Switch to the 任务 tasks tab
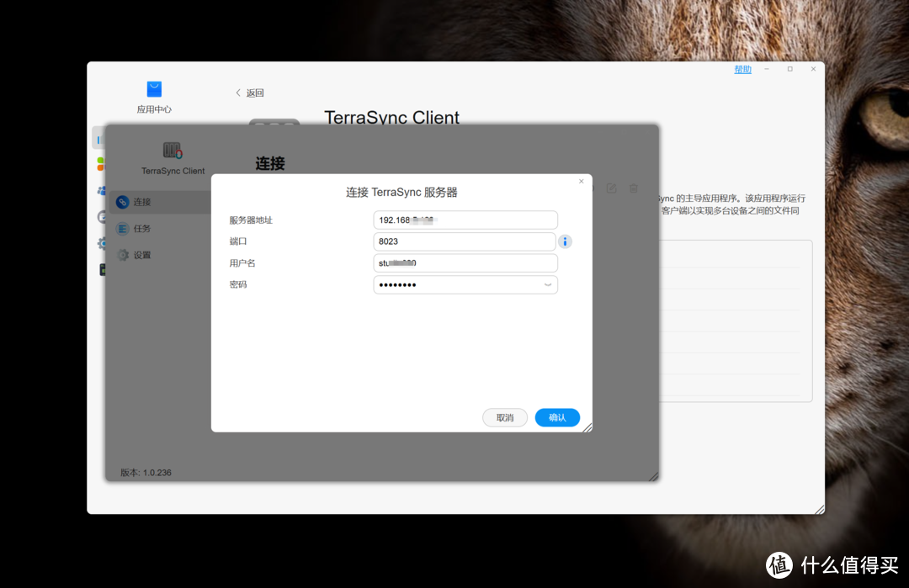Image resolution: width=909 pixels, height=588 pixels. [x=141, y=228]
